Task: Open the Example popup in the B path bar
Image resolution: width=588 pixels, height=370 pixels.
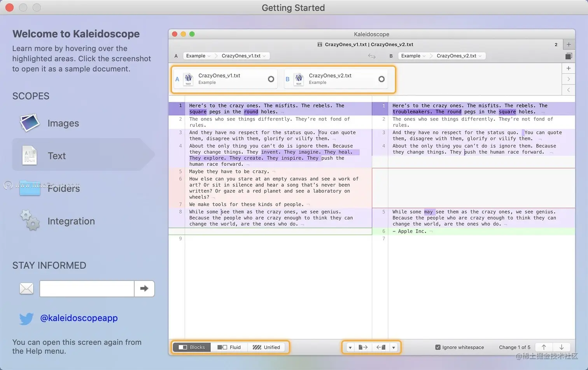Action: coord(413,56)
